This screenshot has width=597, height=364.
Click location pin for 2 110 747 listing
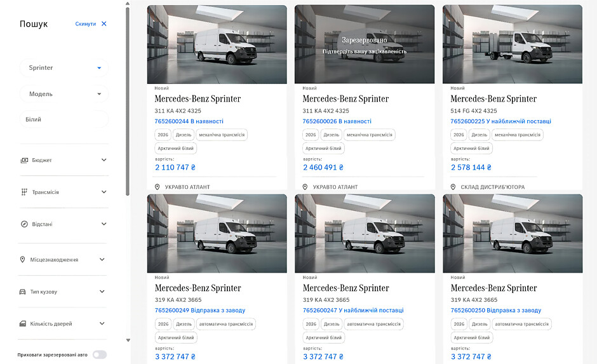pyautogui.click(x=158, y=187)
